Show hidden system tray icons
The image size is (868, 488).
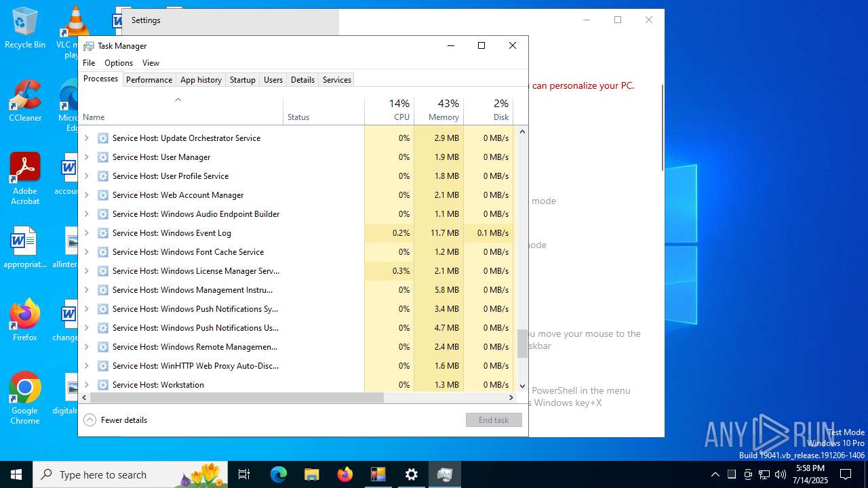pyautogui.click(x=715, y=474)
